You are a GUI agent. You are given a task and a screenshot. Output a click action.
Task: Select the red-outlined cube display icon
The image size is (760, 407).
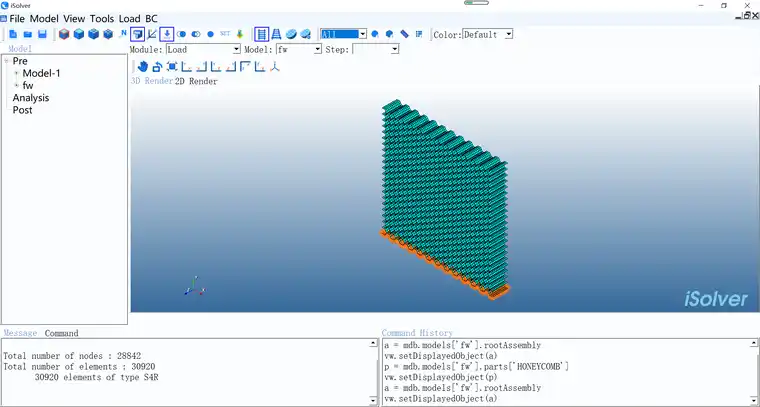64,34
